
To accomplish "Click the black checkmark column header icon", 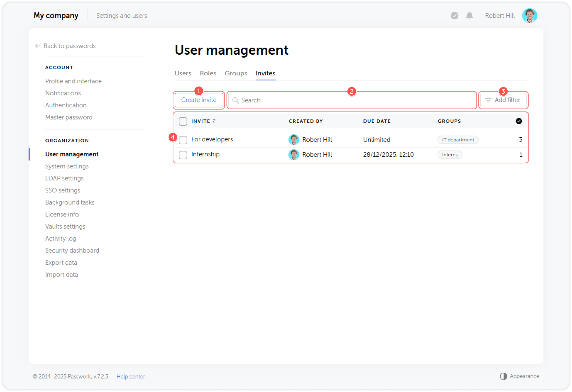I will (x=519, y=121).
